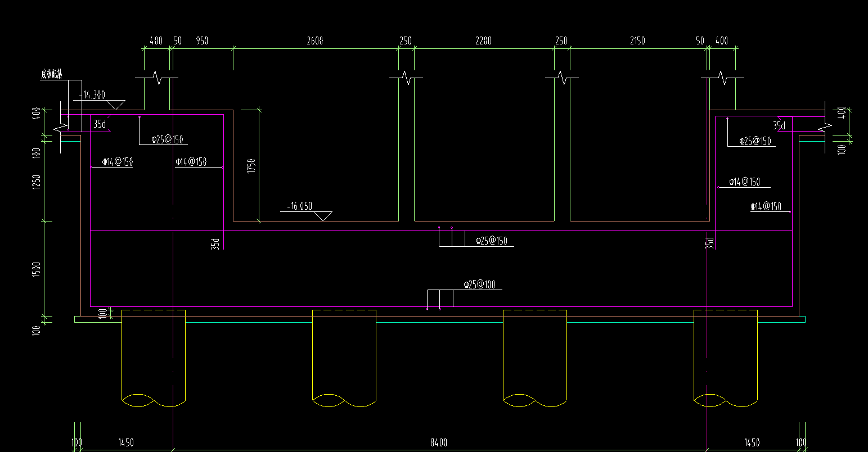Select the 1750 vertical dimension text
This screenshot has width=868, height=452.
(251, 166)
